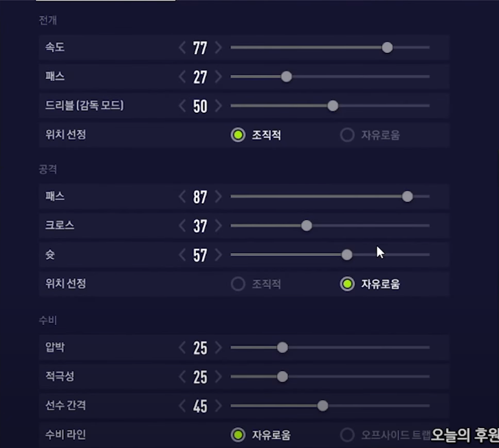The height and width of the screenshot is (448, 499).
Task: Decrease 공격 패스 value with left arrow
Action: [x=182, y=197]
